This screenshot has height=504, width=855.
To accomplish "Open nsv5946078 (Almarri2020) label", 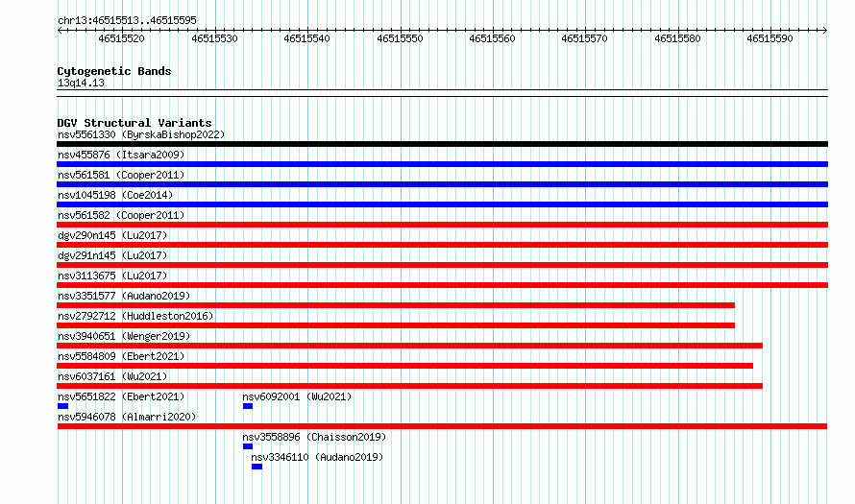I will [127, 417].
